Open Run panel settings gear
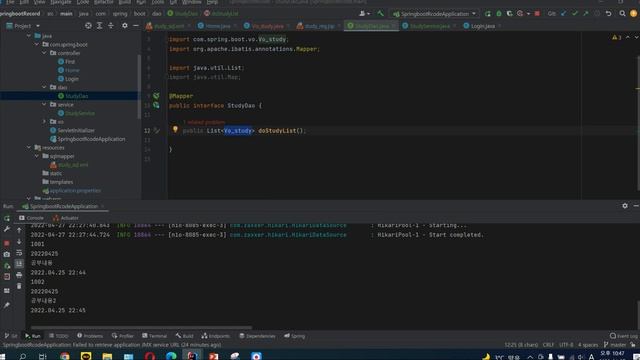The image size is (640, 360). [x=625, y=206]
